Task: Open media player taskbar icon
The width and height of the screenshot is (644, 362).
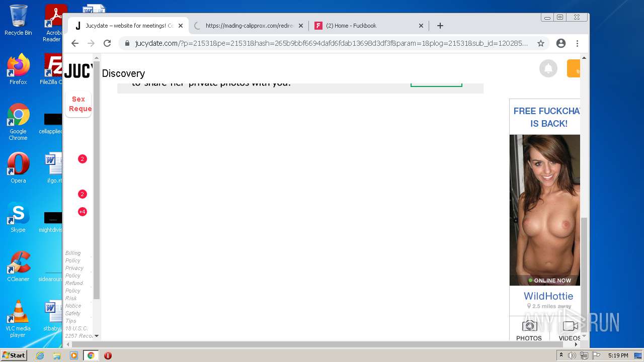Action: tap(74, 355)
